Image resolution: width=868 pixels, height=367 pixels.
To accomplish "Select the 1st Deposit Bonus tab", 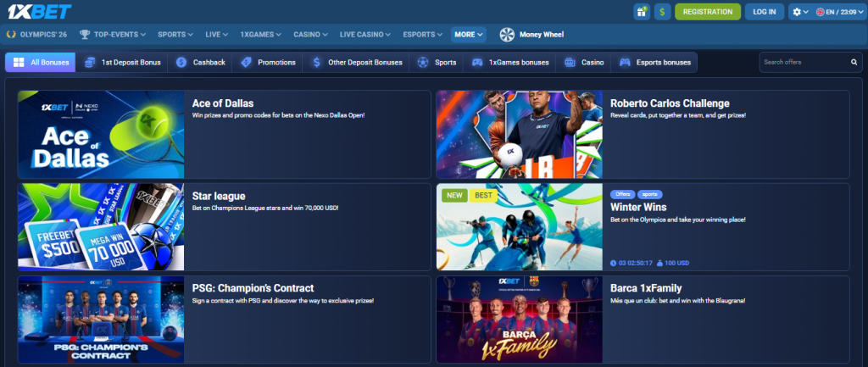I will pyautogui.click(x=122, y=63).
